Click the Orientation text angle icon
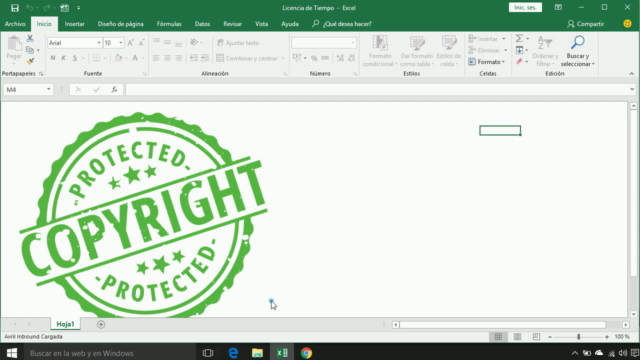The height and width of the screenshot is (360, 640). pyautogui.click(x=194, y=42)
